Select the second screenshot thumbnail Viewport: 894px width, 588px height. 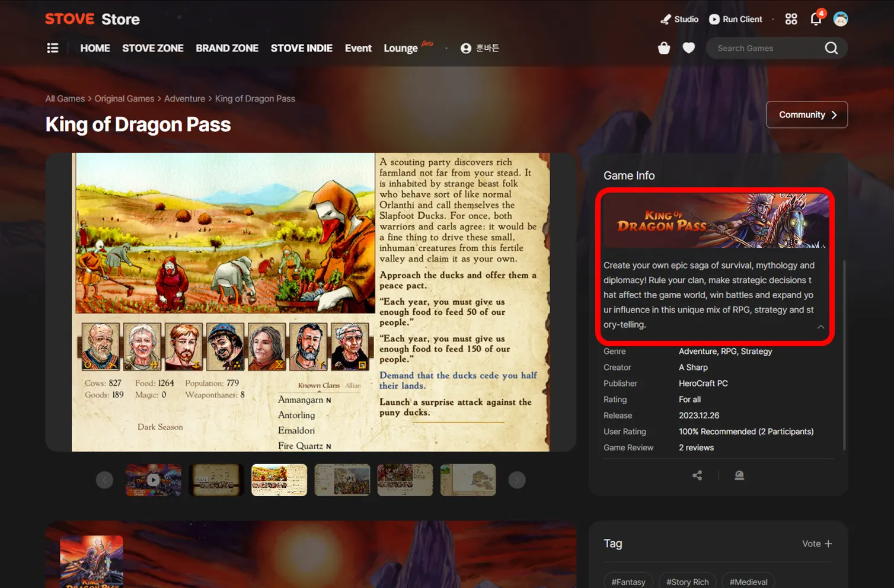(216, 480)
